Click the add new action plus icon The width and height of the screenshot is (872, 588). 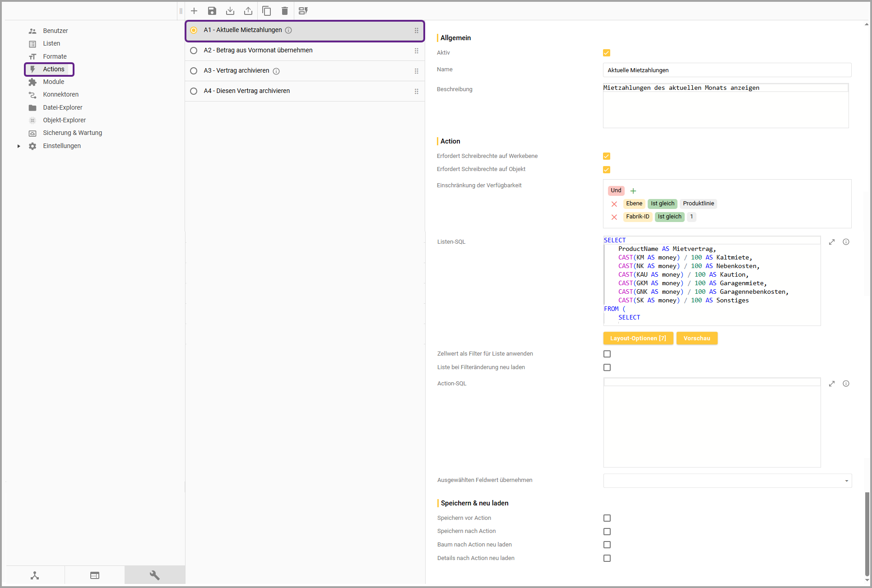[194, 11]
